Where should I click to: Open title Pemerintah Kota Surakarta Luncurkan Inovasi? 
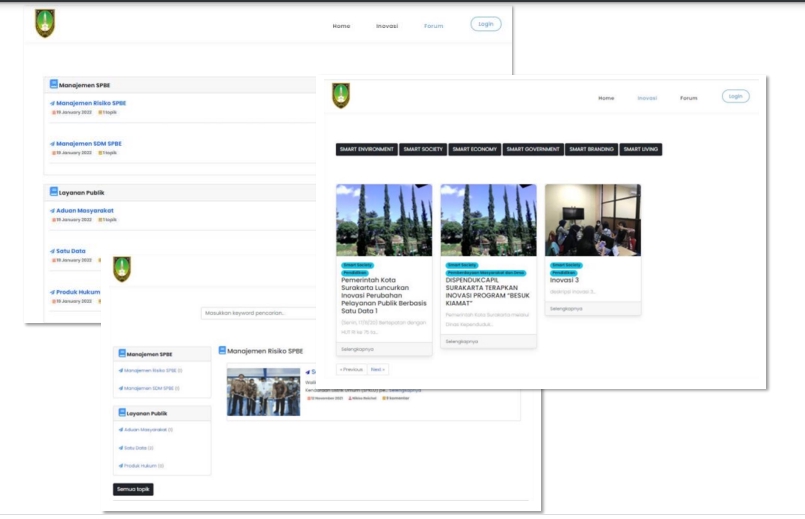click(384, 296)
